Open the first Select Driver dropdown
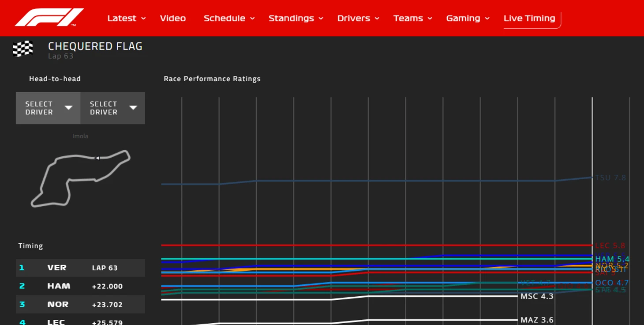This screenshot has height=325, width=644. (48, 108)
